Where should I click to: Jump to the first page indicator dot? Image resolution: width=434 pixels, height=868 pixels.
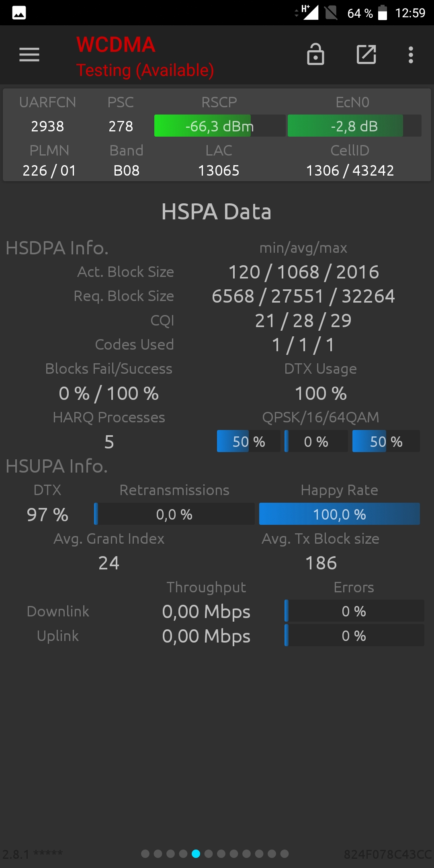point(145,854)
